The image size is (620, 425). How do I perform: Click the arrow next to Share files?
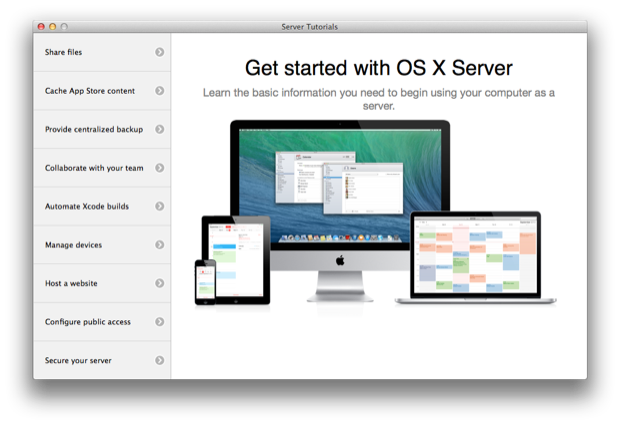click(x=159, y=52)
